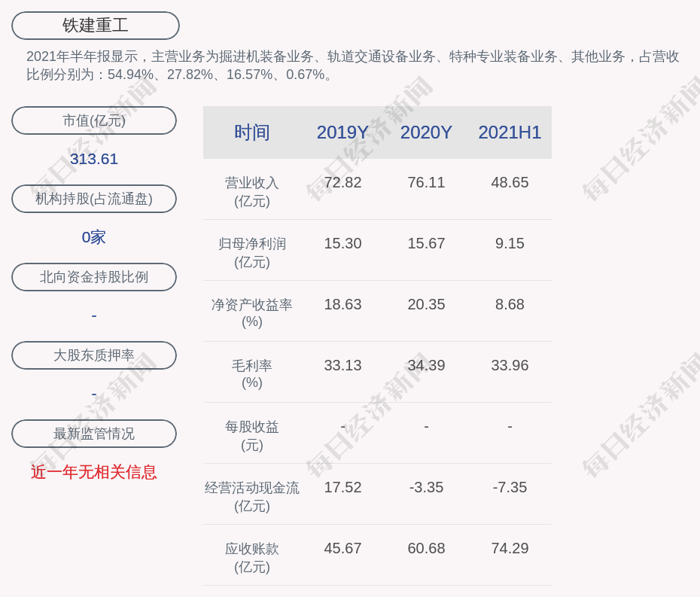Screen dimensions: 700x597
Task: Click the 2021 half-year report description paragraph
Action: click(x=352, y=65)
